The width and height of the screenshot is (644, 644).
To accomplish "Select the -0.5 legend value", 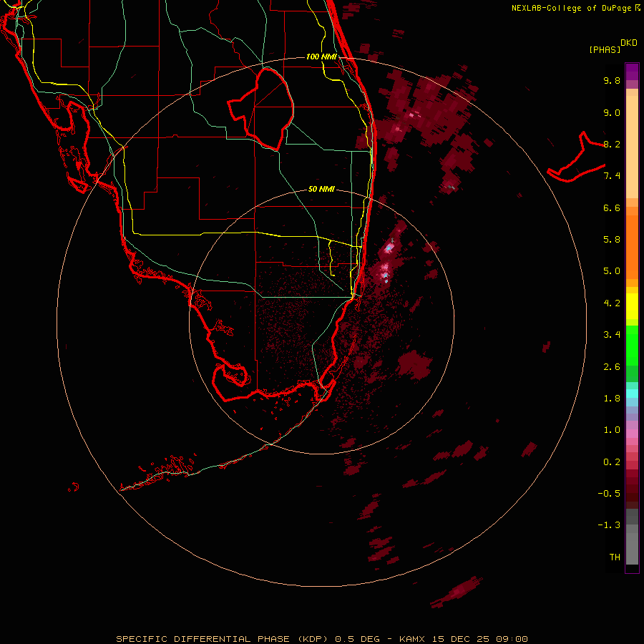I will pos(609,494).
